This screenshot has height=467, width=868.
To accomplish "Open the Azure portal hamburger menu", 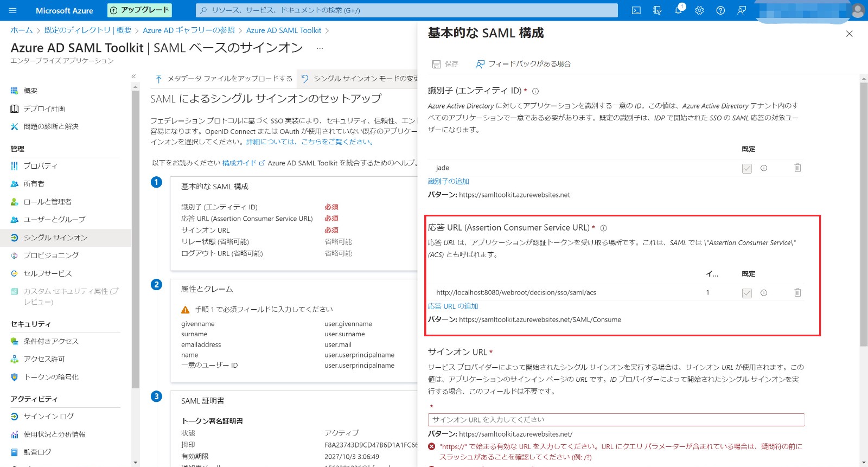I will pos(13,10).
